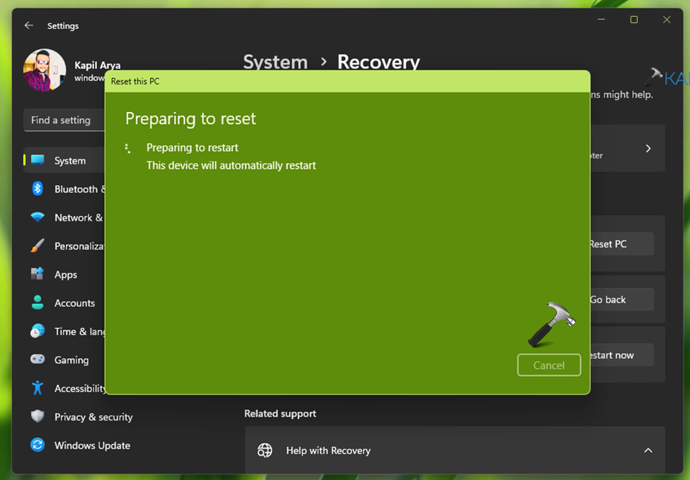Open Personalization settings
Screen dimensions: 690x480
(x=65, y=246)
